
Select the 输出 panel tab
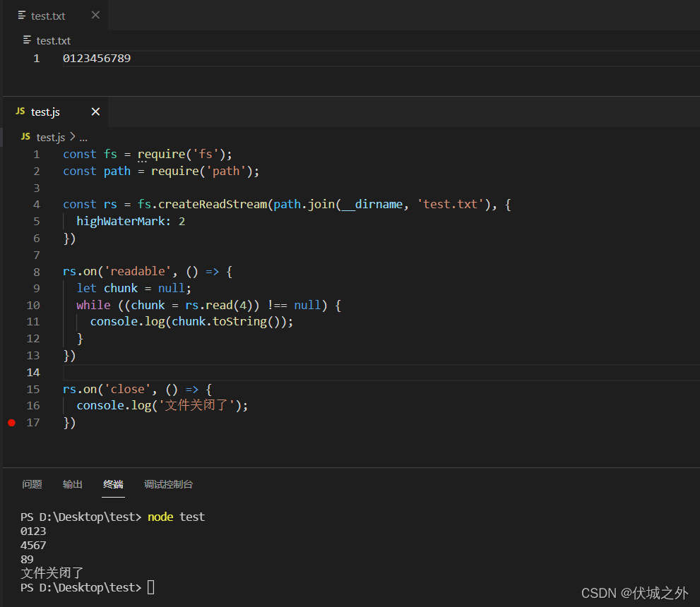click(72, 484)
